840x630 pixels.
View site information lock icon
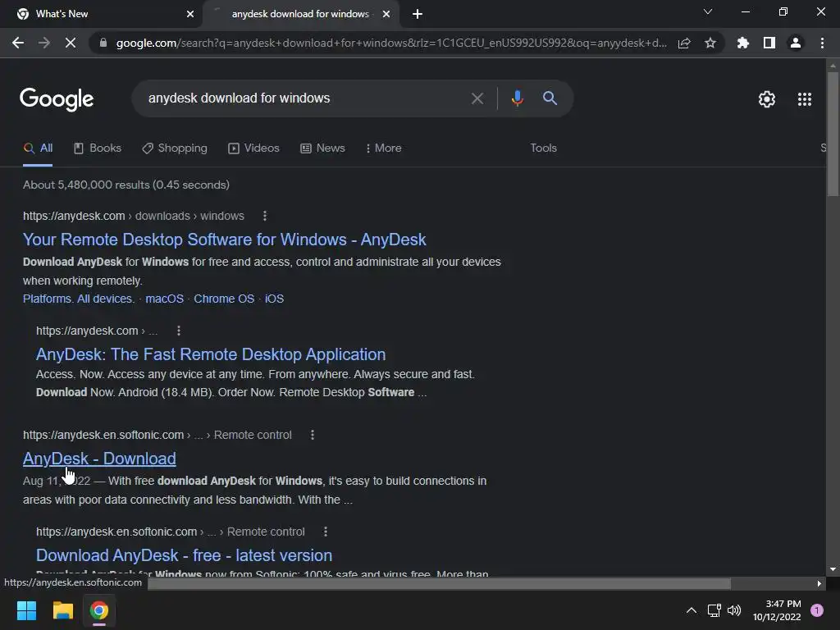[103, 43]
